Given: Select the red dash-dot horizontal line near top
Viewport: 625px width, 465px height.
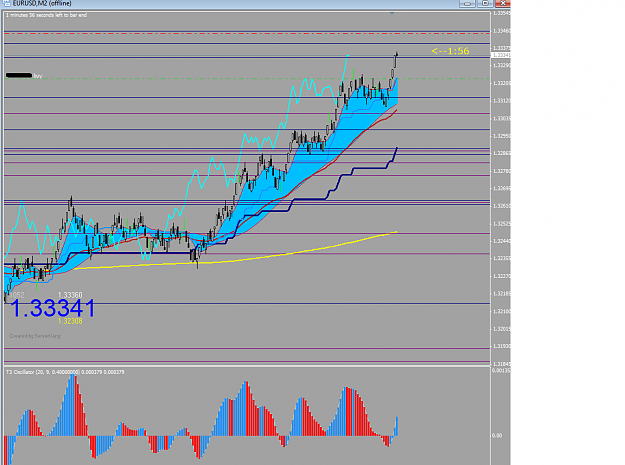Looking at the screenshot, I should pyautogui.click(x=247, y=33).
